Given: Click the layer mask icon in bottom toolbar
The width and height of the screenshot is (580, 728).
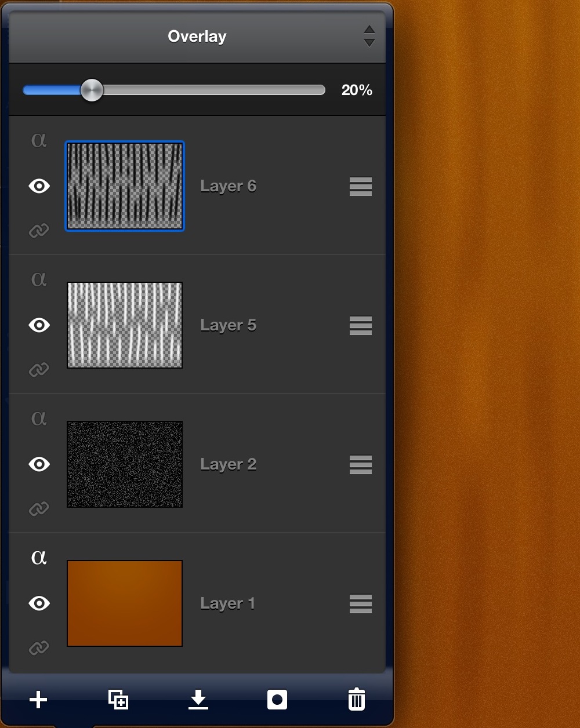Looking at the screenshot, I should pos(277,700).
